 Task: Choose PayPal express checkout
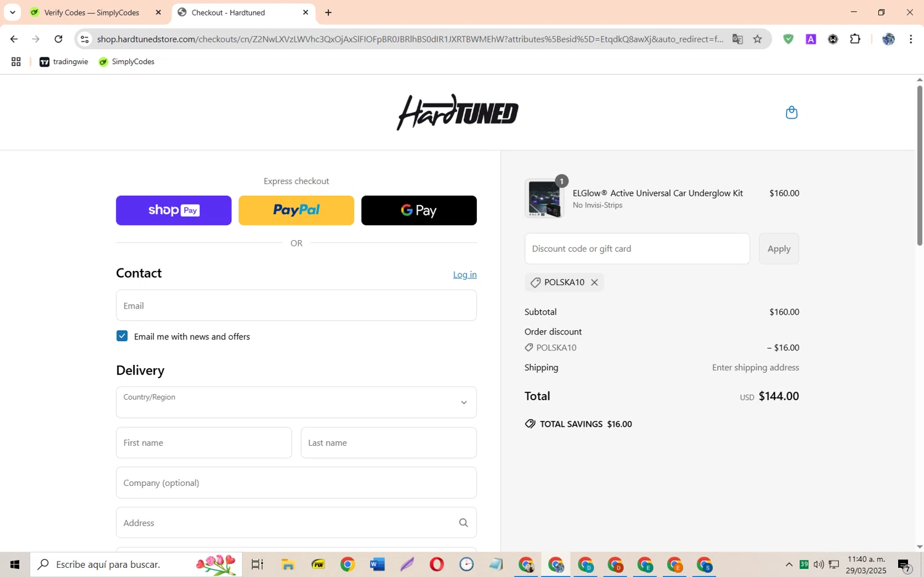(296, 211)
